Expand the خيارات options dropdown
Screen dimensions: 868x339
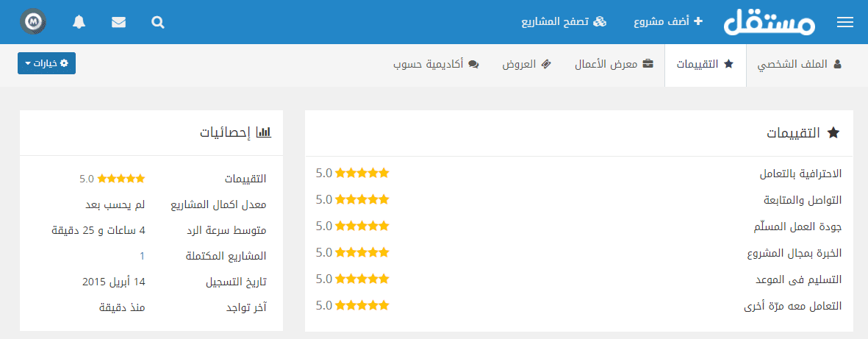pos(46,63)
